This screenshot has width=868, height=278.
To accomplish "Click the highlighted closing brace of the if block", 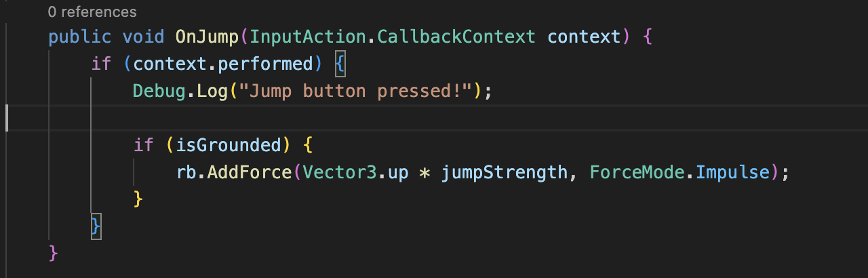I will coord(96,226).
